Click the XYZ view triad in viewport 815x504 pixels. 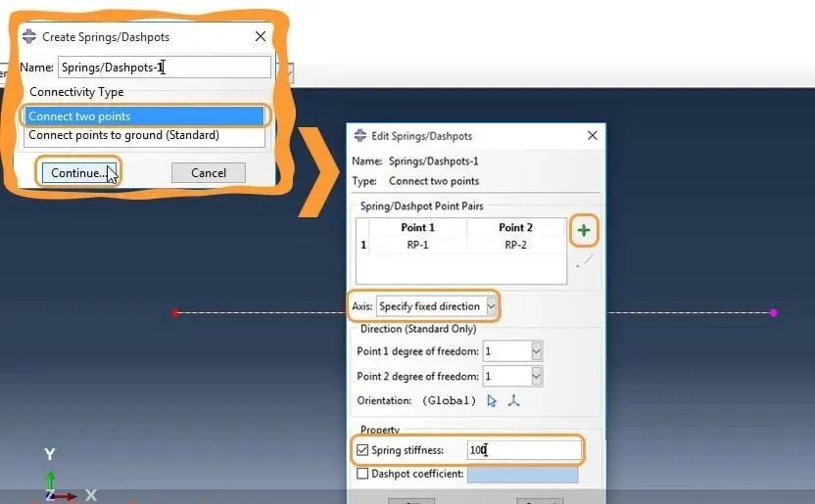70,475
